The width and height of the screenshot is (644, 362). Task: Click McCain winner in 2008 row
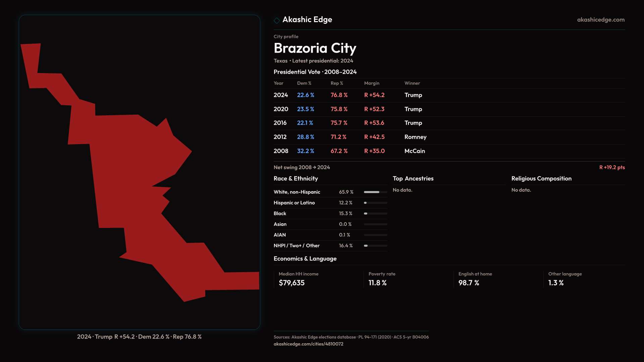tap(415, 151)
